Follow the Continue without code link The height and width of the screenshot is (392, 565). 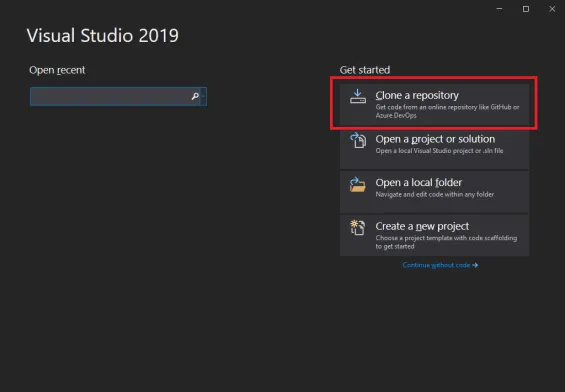(440, 265)
